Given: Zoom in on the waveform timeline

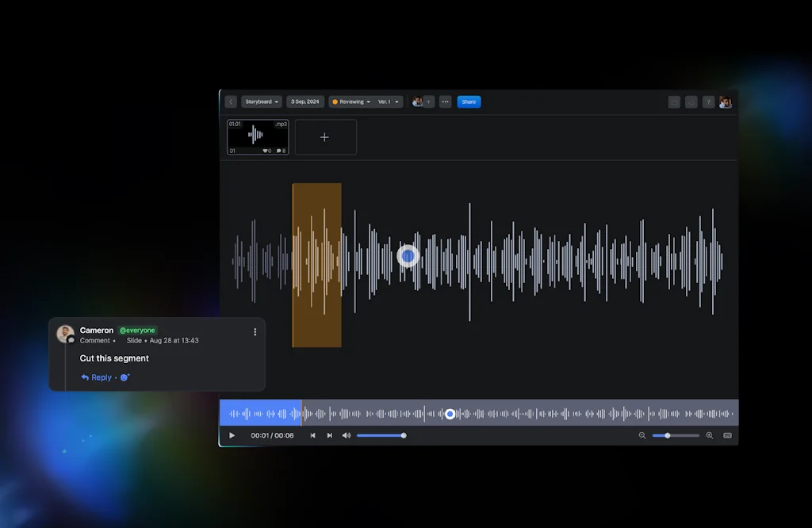Looking at the screenshot, I should [708, 435].
